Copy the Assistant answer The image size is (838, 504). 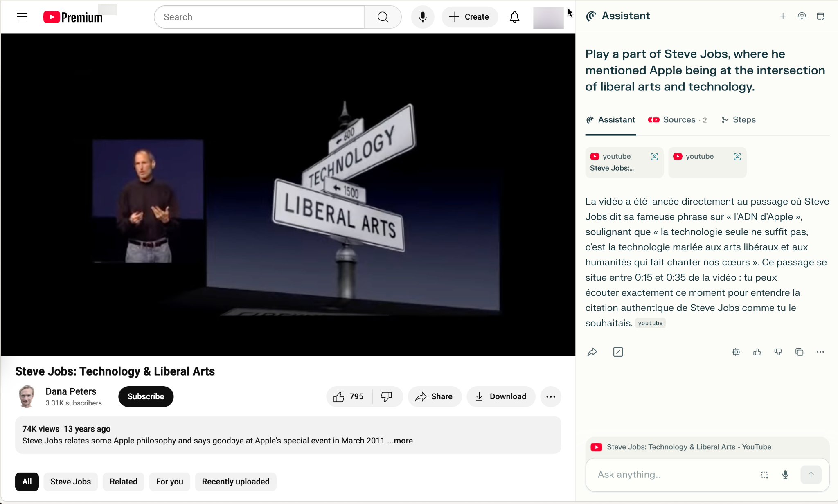(x=799, y=352)
